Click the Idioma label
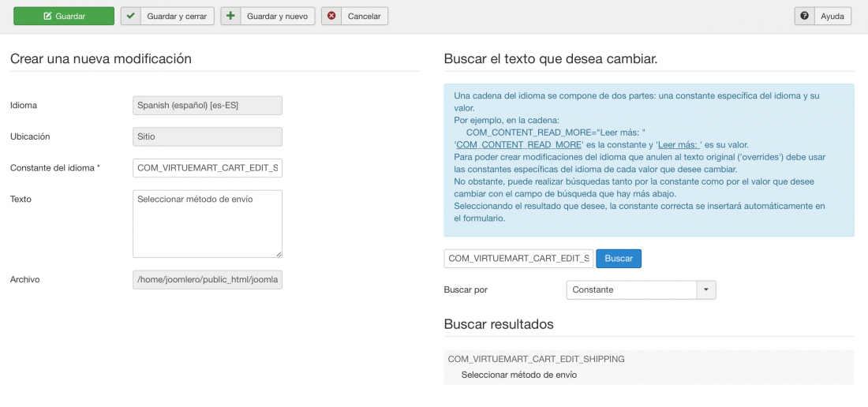 pos(24,105)
